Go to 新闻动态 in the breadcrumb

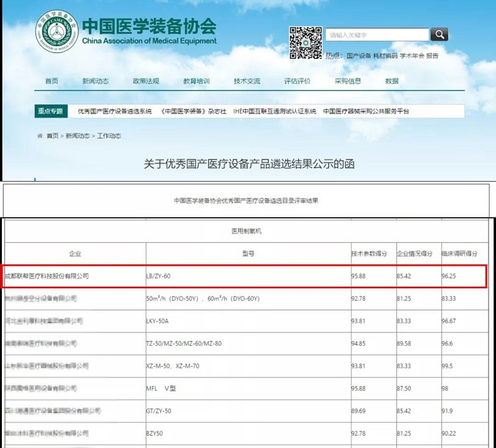click(77, 136)
